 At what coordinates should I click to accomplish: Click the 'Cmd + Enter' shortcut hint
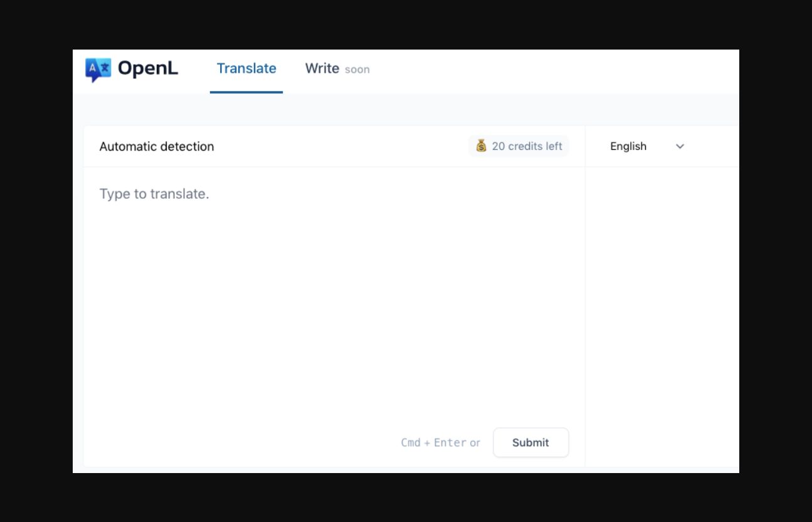(x=433, y=443)
